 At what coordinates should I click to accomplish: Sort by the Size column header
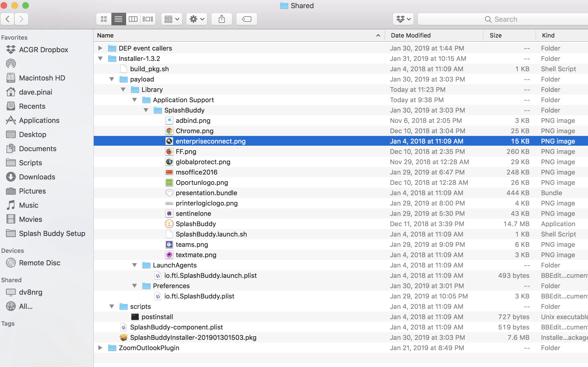point(495,35)
